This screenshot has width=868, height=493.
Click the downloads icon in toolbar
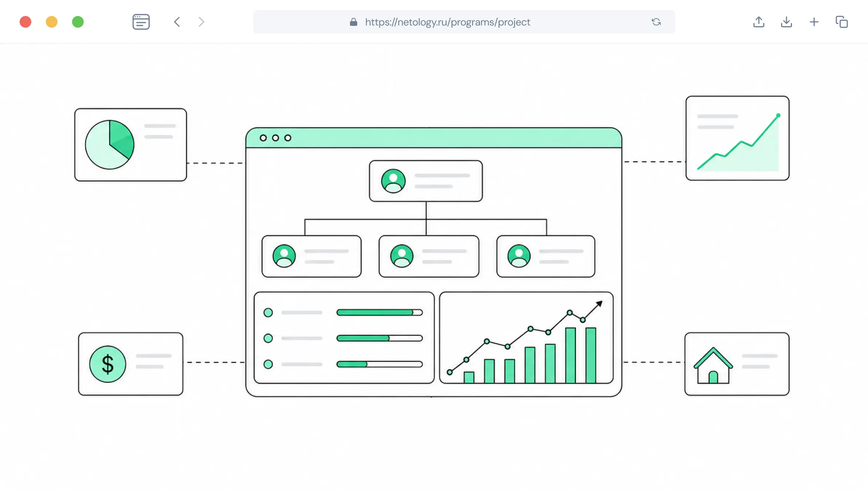[x=786, y=22]
